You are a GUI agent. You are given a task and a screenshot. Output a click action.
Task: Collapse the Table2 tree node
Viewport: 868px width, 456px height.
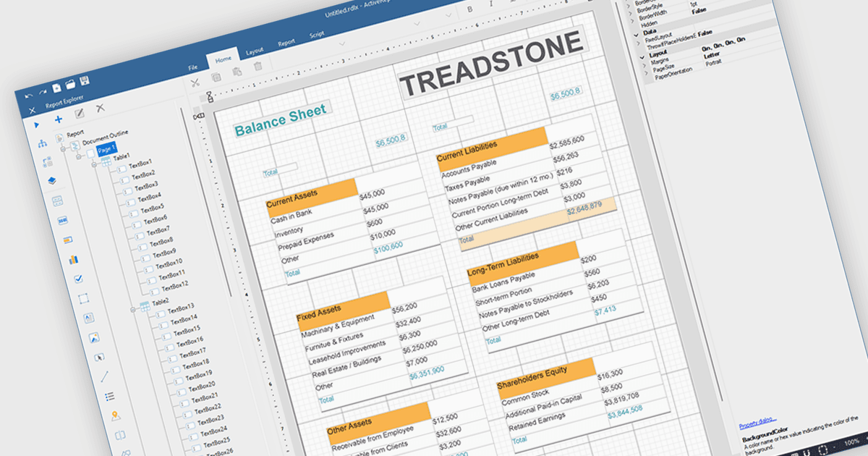(133, 309)
